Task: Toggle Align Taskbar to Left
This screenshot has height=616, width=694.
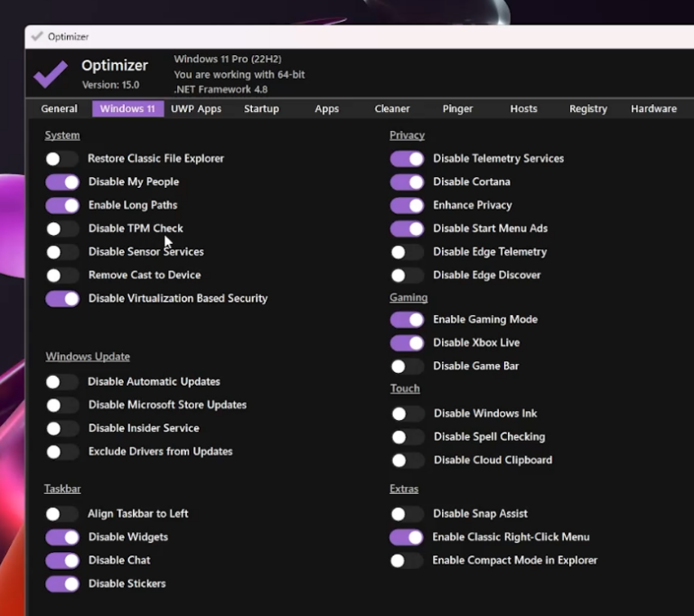Action: [61, 514]
